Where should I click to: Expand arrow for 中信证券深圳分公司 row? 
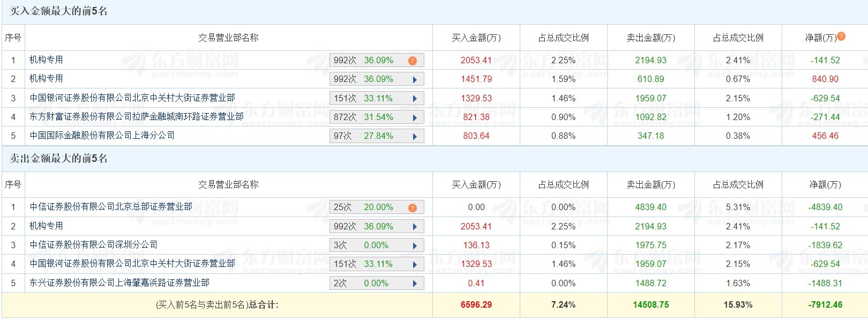[x=415, y=246]
